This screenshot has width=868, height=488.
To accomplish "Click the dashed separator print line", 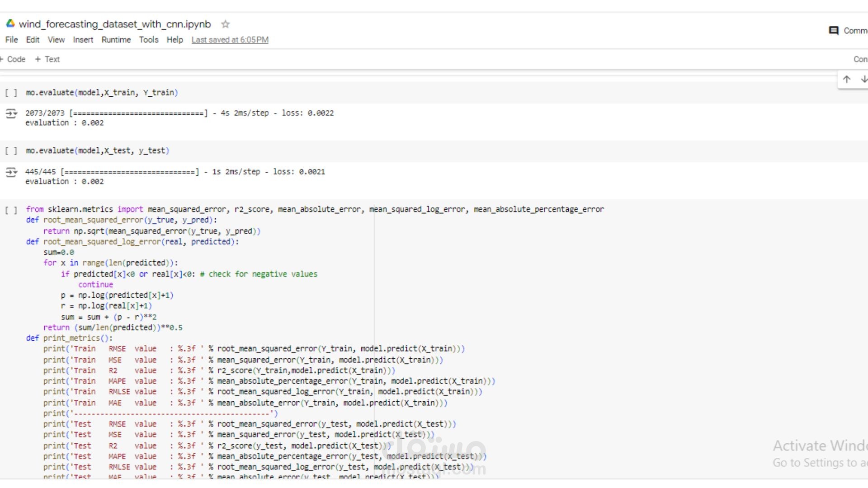I will 160,413.
